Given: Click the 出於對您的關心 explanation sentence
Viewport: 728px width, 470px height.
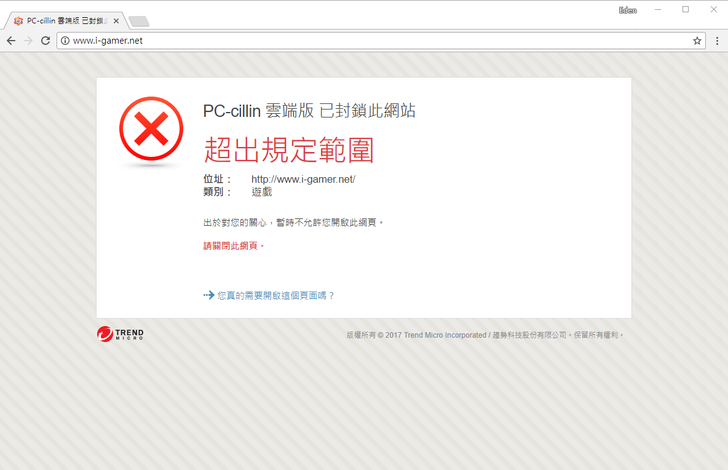Looking at the screenshot, I should [293, 223].
